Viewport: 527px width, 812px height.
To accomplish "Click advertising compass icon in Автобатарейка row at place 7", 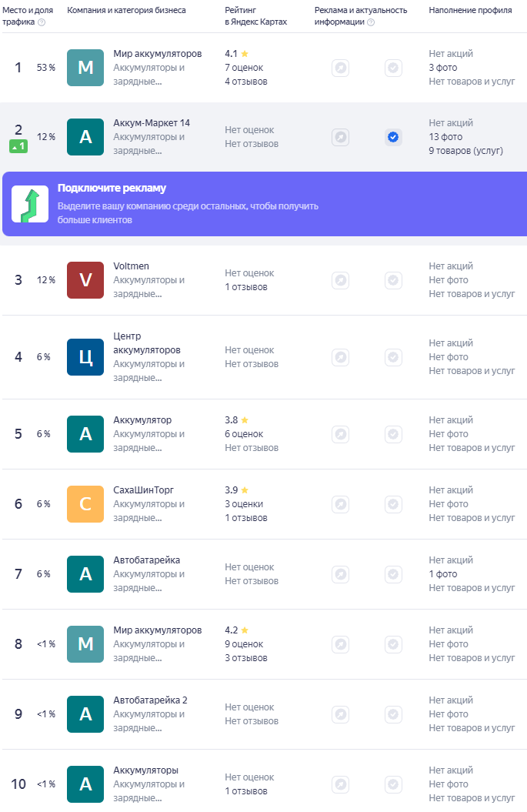I will pyautogui.click(x=341, y=573).
